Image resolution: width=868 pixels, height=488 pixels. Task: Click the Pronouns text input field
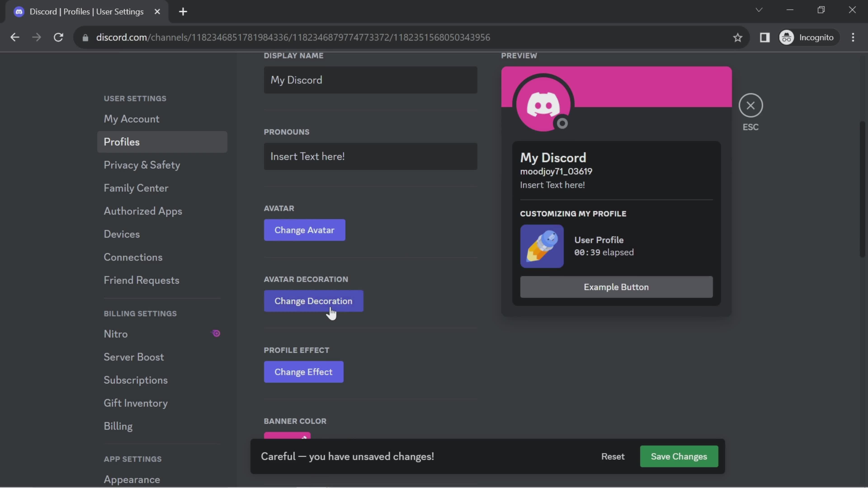pos(371,156)
